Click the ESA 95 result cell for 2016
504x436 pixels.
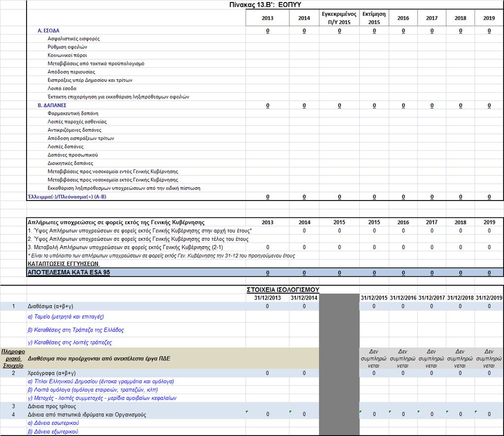click(x=403, y=273)
